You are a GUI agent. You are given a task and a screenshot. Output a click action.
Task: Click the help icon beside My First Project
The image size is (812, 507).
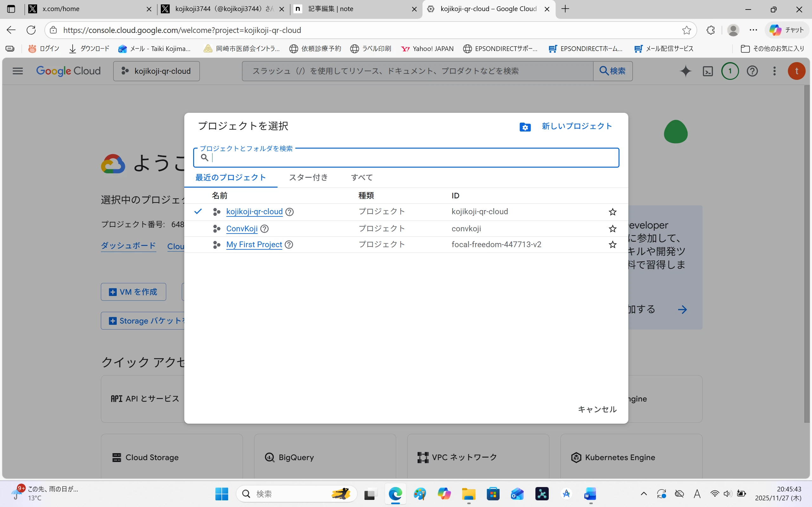tap(289, 245)
